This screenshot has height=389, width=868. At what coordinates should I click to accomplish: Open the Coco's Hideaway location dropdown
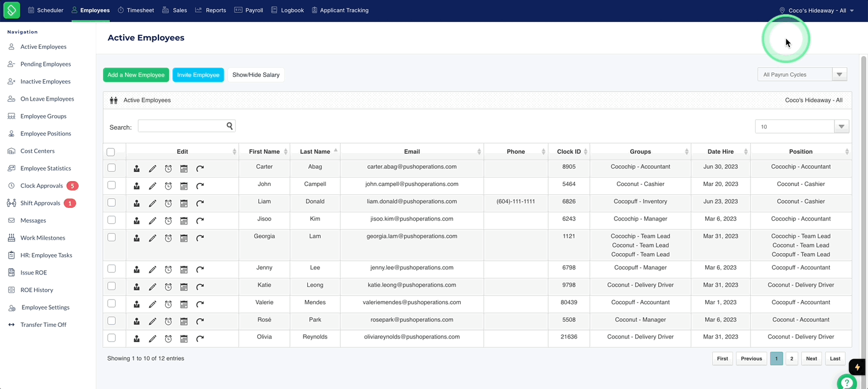817,10
